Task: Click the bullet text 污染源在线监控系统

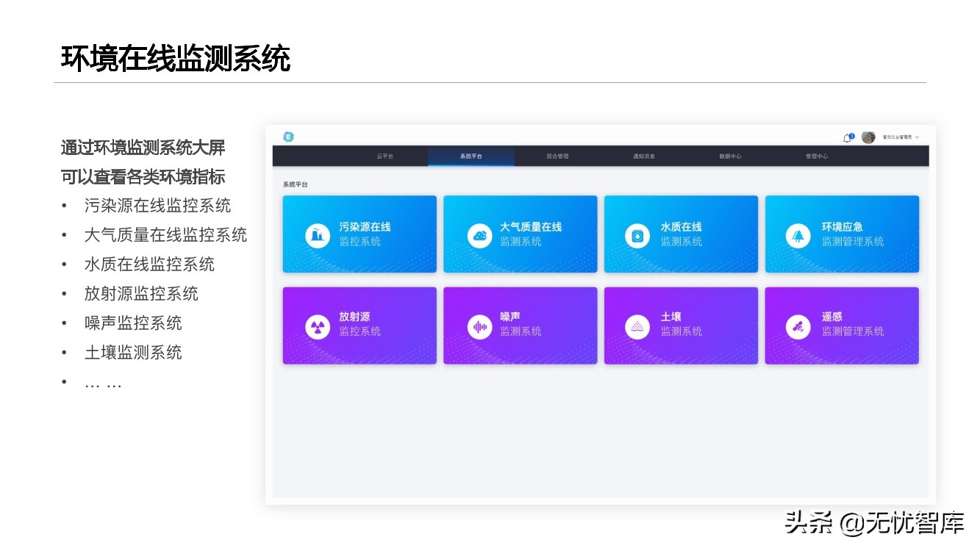Action: pyautogui.click(x=157, y=206)
